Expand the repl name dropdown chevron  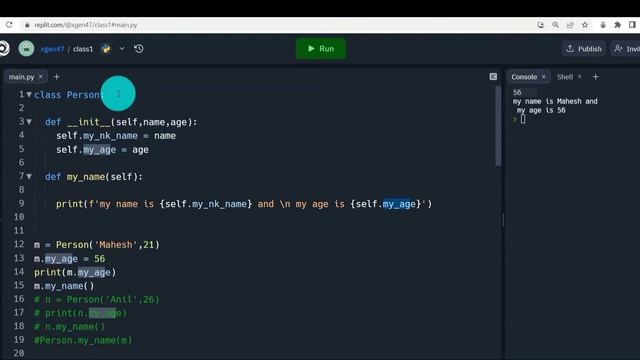pyautogui.click(x=122, y=49)
